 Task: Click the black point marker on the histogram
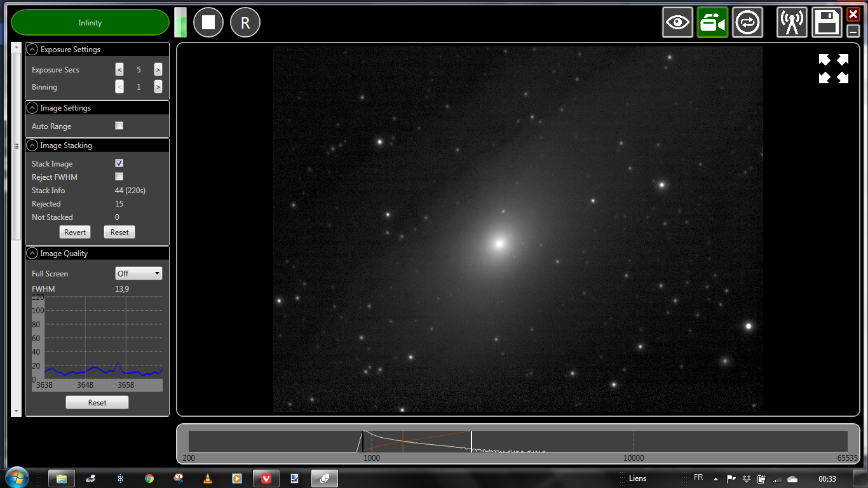pos(363,442)
